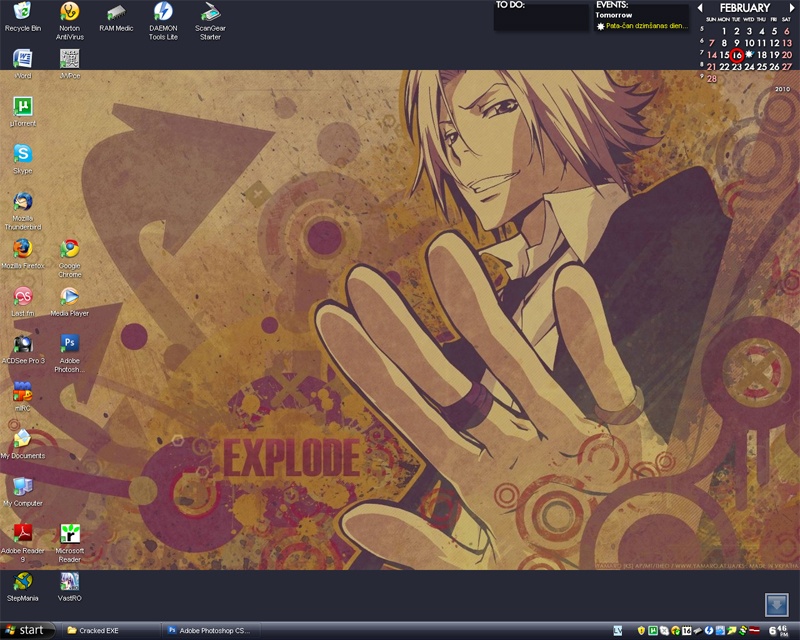Open the Microsoft Reader shortcut

tap(70, 543)
